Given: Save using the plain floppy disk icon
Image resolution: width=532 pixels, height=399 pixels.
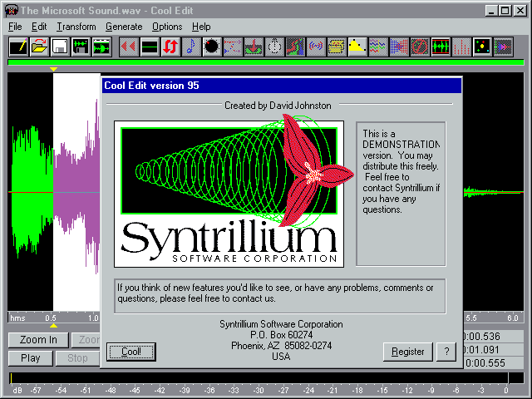Looking at the screenshot, I should coord(60,47).
